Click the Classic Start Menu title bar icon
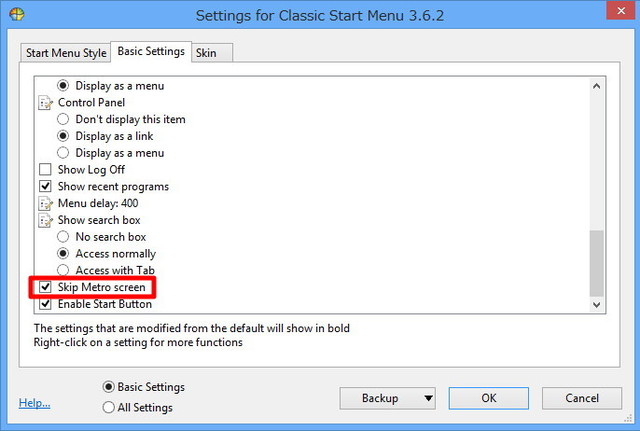Viewport: 640px width, 431px height. (15, 15)
